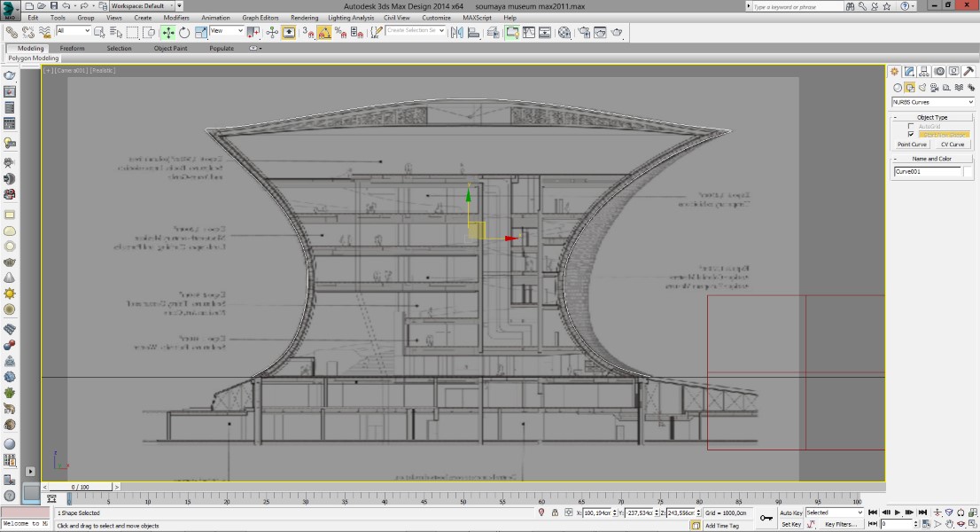The height and width of the screenshot is (532, 980).
Task: Activate the Select Object arrow tool
Action: coord(99,33)
